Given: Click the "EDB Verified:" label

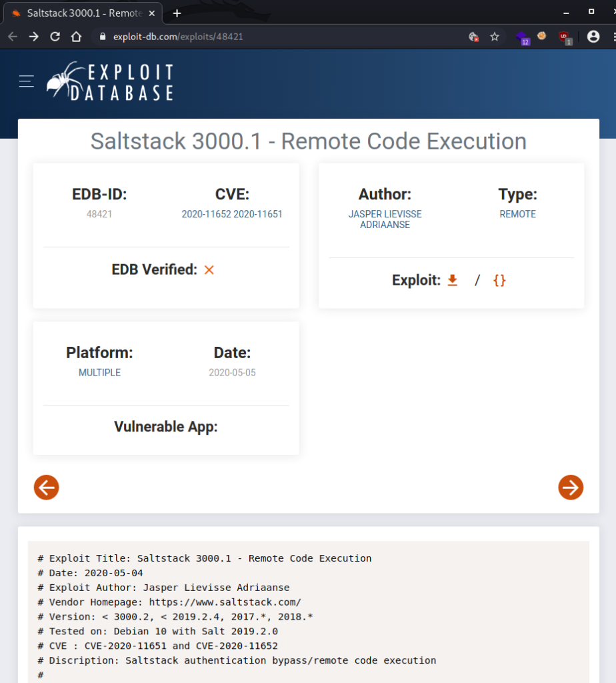Looking at the screenshot, I should pos(155,269).
